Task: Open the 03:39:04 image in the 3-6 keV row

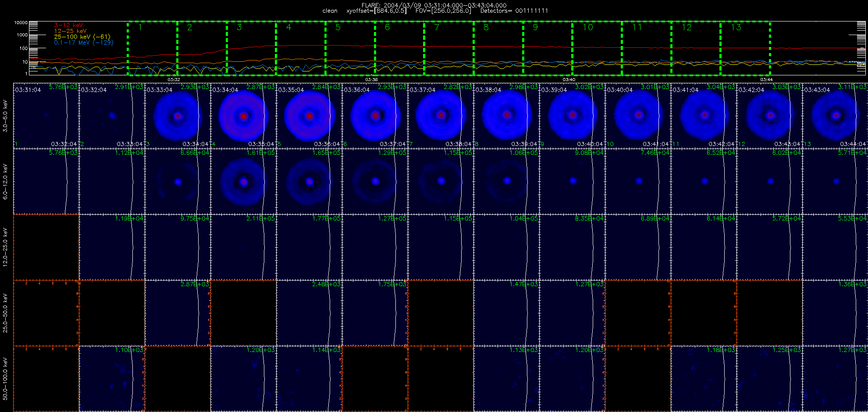Action: pos(573,116)
